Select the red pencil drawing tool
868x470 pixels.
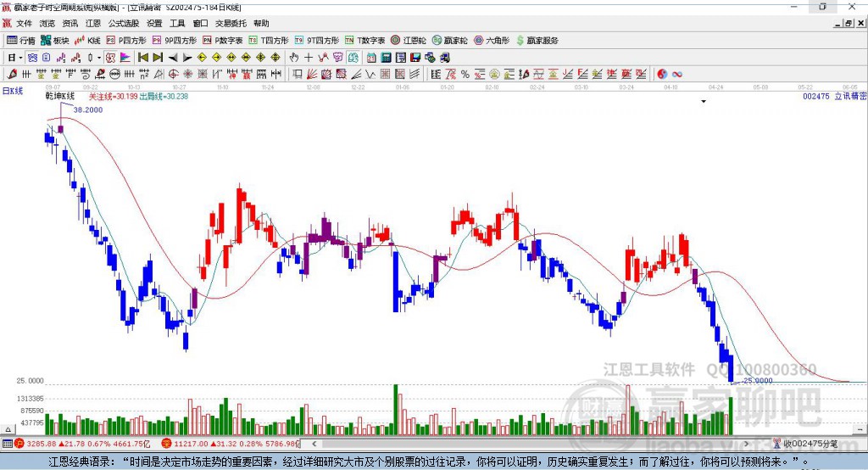coord(12,75)
